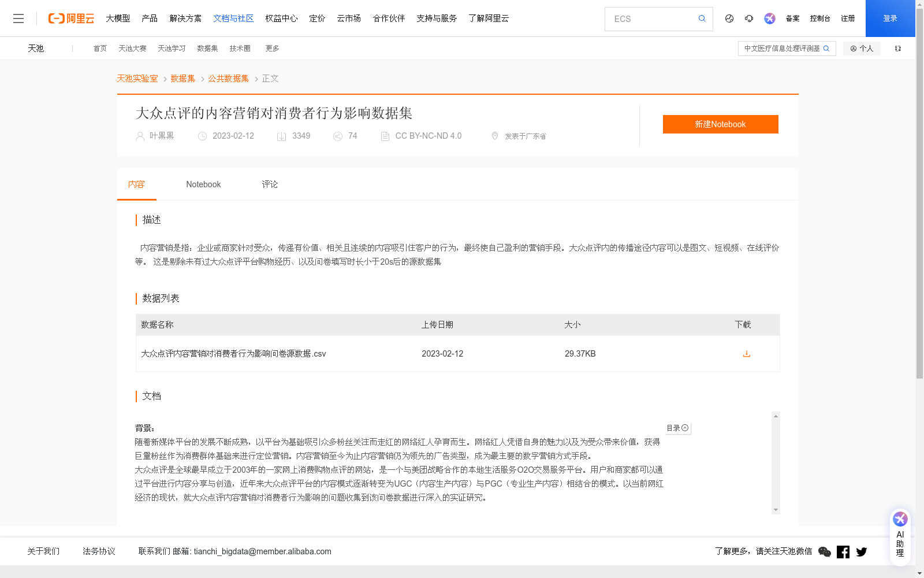The width and height of the screenshot is (924, 578).
Task: Click 天池学习 in navigation
Action: (172, 49)
